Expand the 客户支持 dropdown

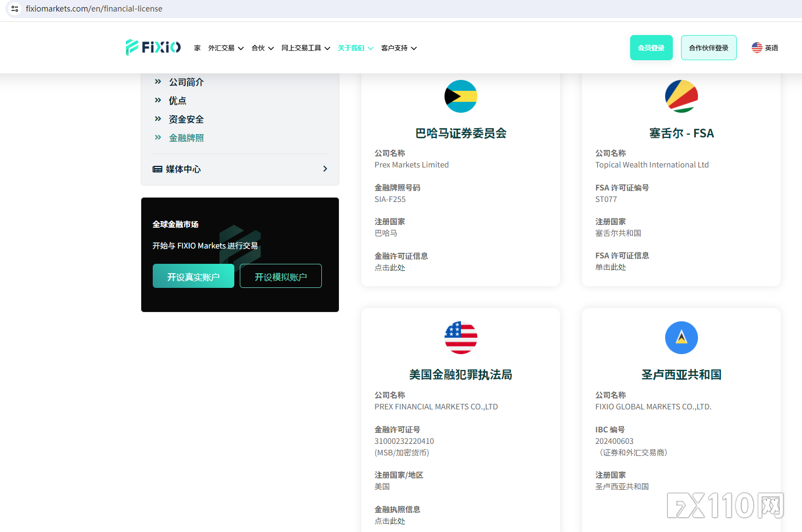coord(399,48)
